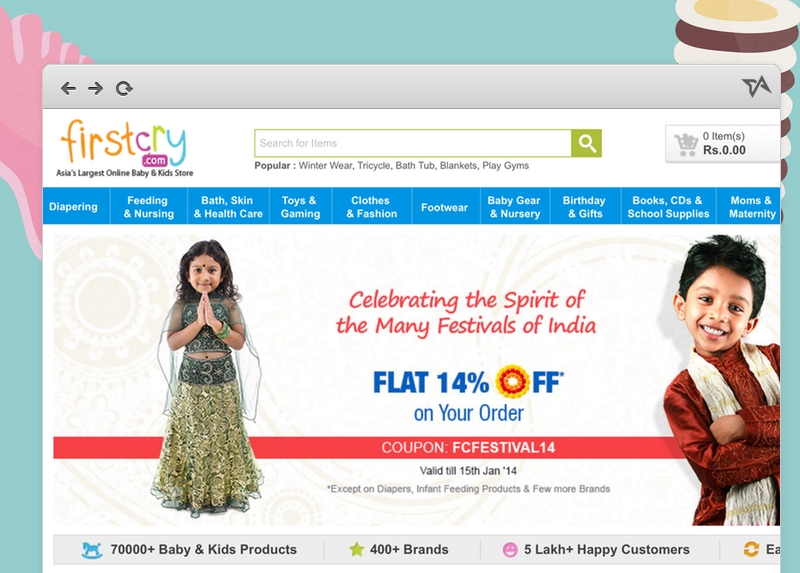Open the Diapering menu
Image resolution: width=800 pixels, height=573 pixels.
coord(73,207)
